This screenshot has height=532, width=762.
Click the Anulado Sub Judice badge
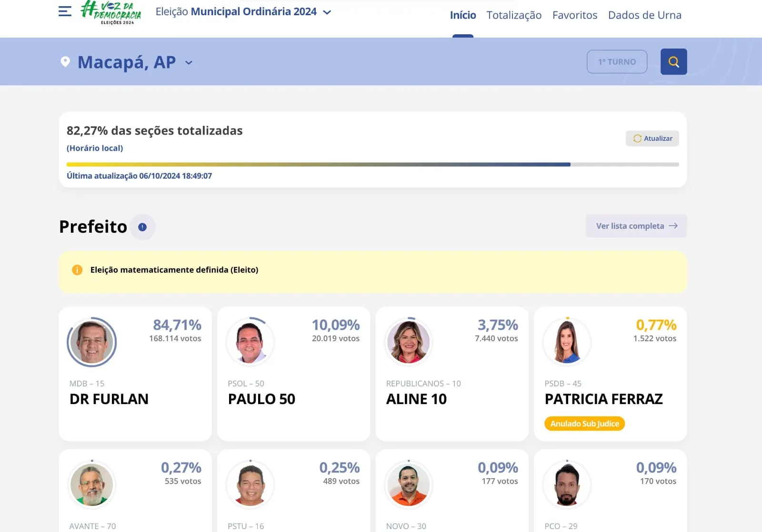click(x=584, y=424)
